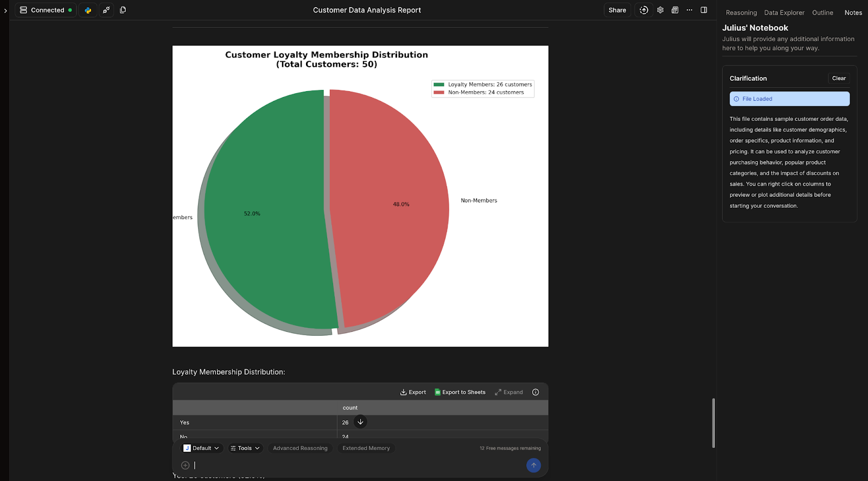
Task: Enable Advanced Reasoning mode
Action: click(x=300, y=448)
